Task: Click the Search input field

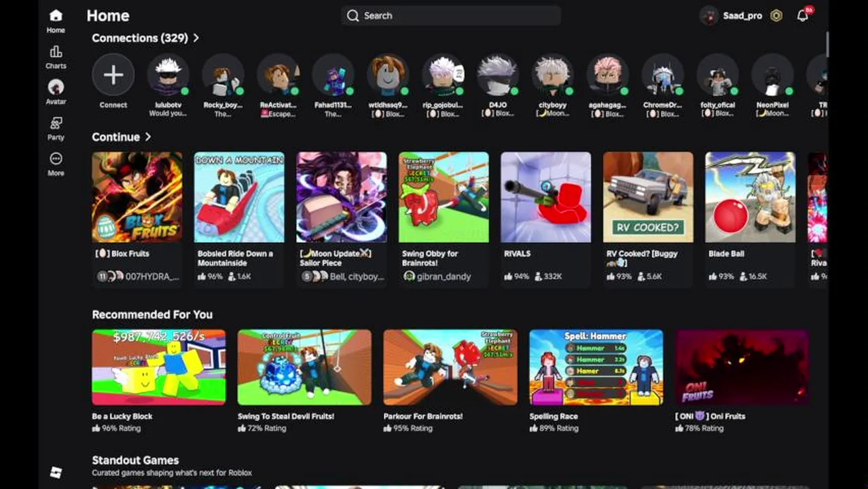Action: click(451, 16)
